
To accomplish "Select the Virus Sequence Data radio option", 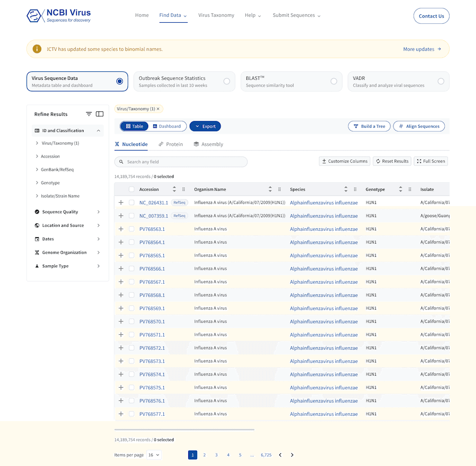I will coord(120,81).
